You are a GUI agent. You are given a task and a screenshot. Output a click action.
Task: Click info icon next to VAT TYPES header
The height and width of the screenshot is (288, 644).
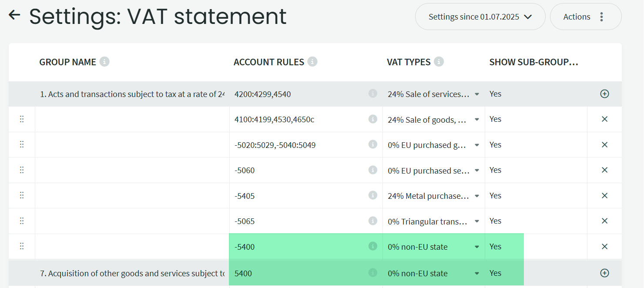click(439, 62)
